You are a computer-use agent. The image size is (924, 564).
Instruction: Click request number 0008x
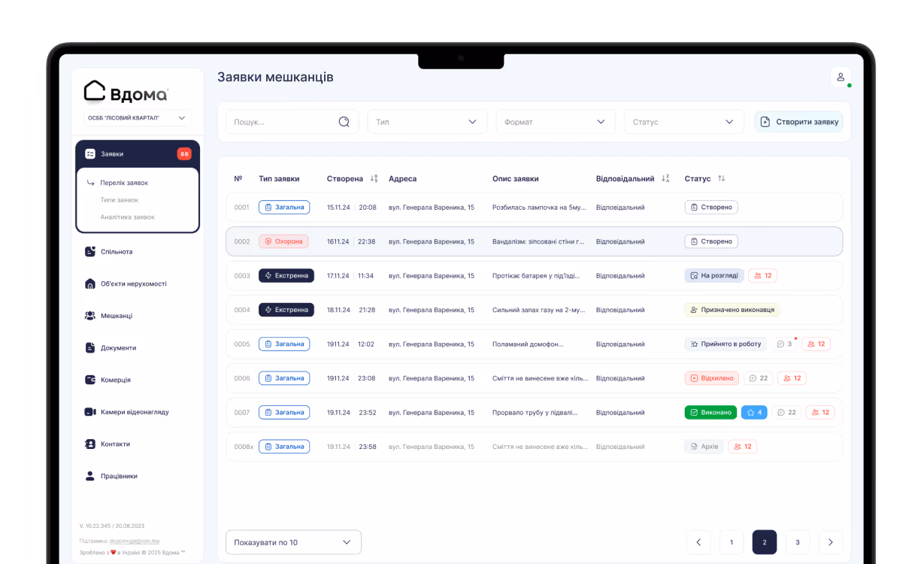click(244, 447)
